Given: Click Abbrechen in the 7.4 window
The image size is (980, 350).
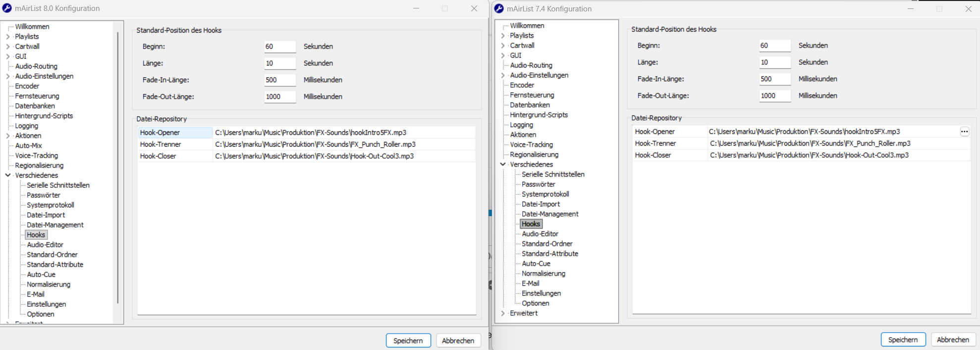Looking at the screenshot, I should point(952,340).
